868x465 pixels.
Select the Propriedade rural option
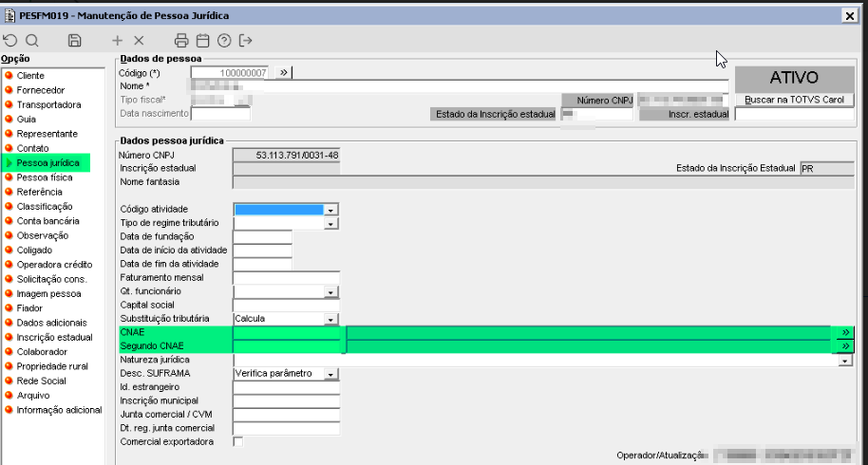pos(52,366)
